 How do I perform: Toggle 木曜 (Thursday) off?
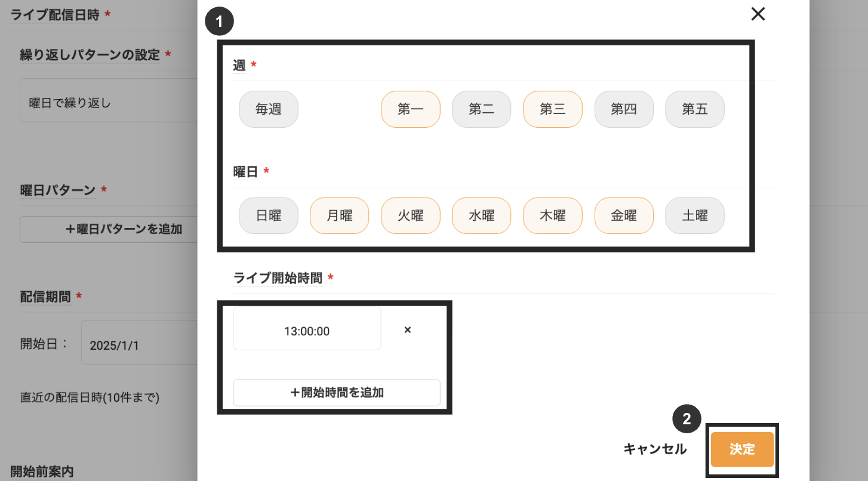click(552, 215)
